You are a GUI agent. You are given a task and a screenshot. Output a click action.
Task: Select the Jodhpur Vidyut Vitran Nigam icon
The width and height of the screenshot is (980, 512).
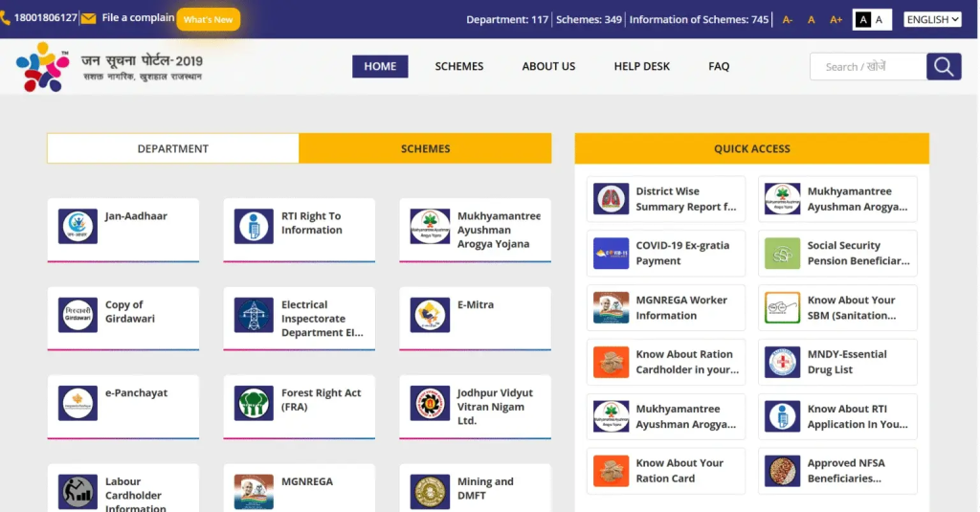click(430, 403)
